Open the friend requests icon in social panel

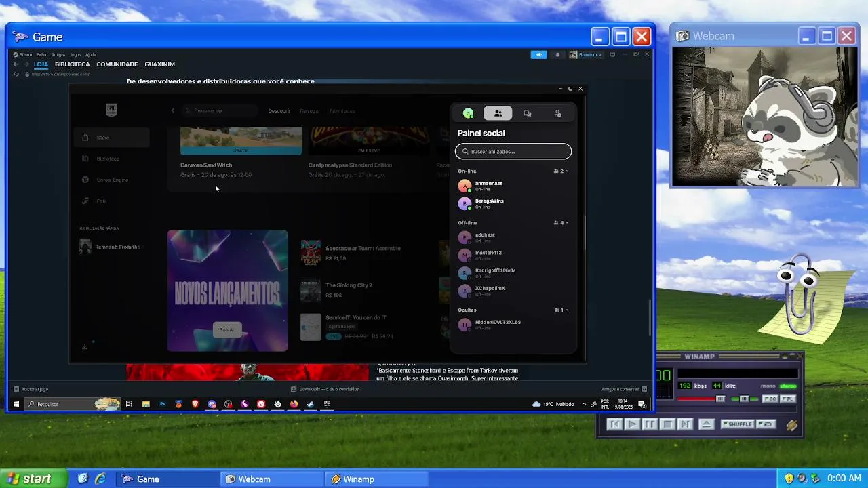tap(558, 113)
